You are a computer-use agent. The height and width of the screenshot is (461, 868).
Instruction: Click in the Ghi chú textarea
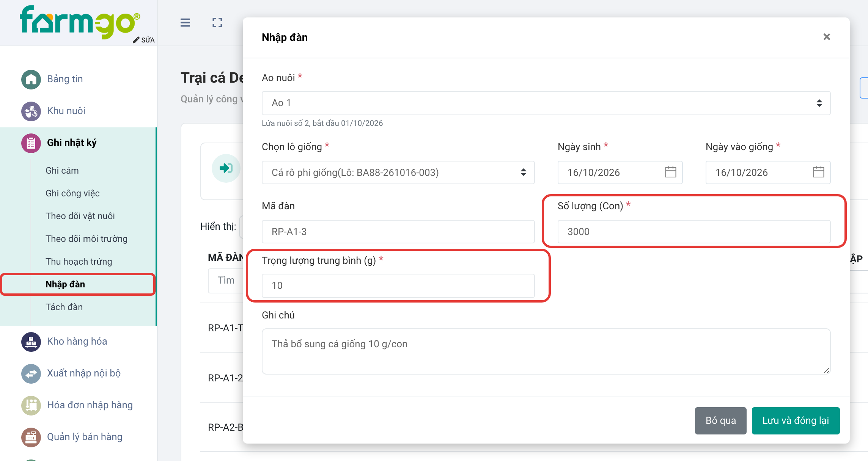546,351
